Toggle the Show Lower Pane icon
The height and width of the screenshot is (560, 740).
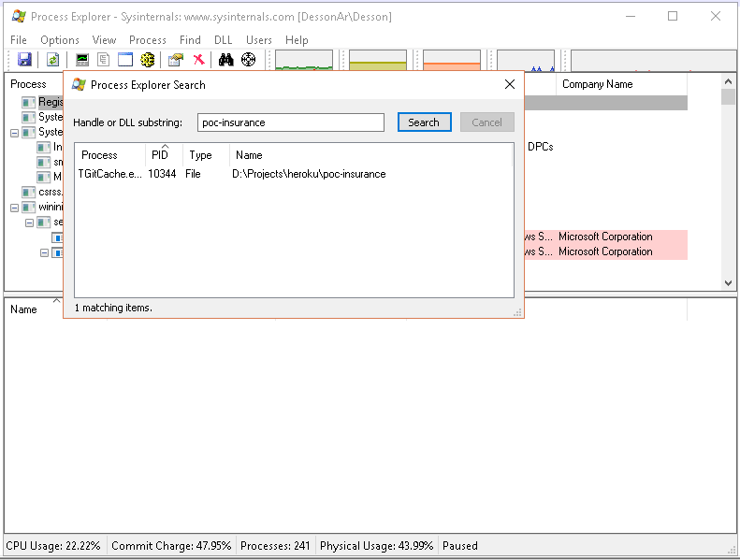pos(125,60)
